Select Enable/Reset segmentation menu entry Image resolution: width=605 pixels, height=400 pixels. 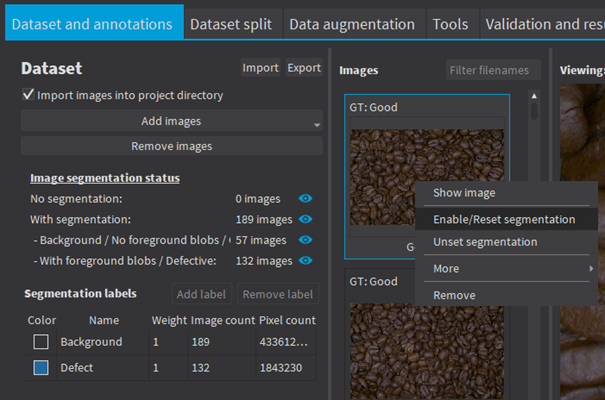[x=506, y=219]
